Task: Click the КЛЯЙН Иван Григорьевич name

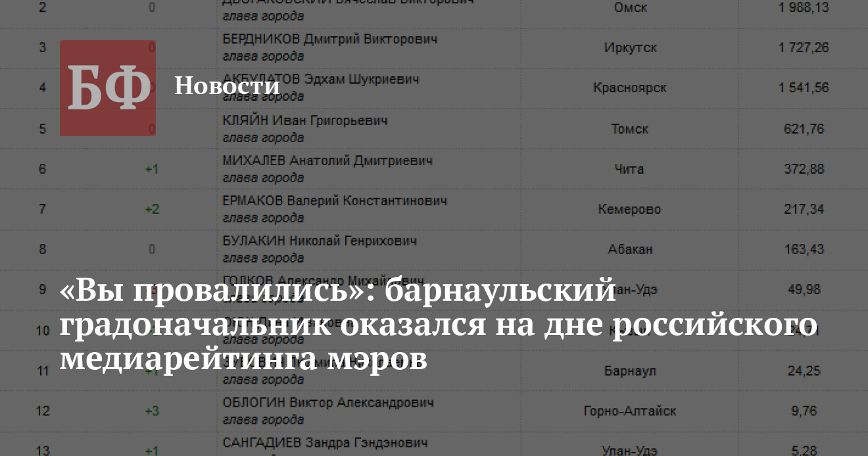Action: (x=304, y=121)
